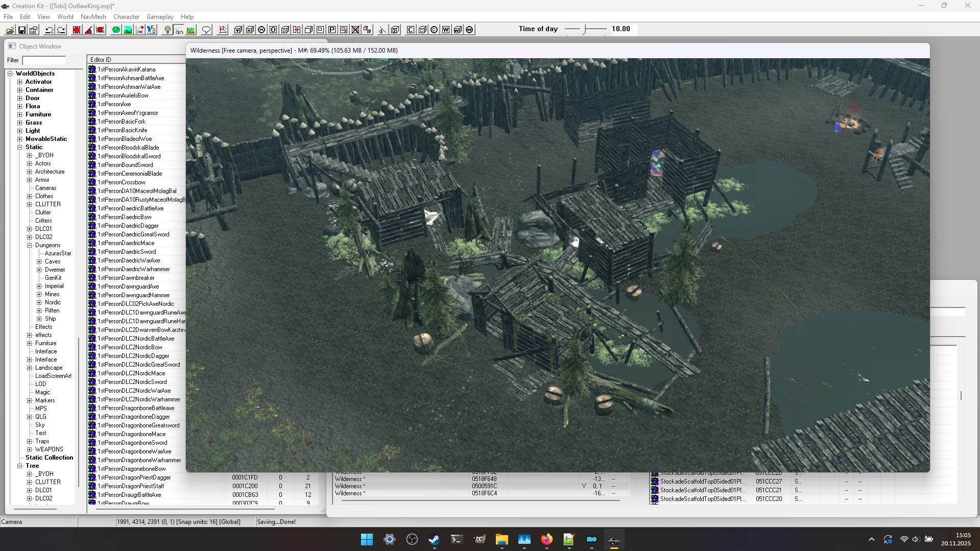
Task: Open a plugin file with folder icon
Action: pos(10,30)
